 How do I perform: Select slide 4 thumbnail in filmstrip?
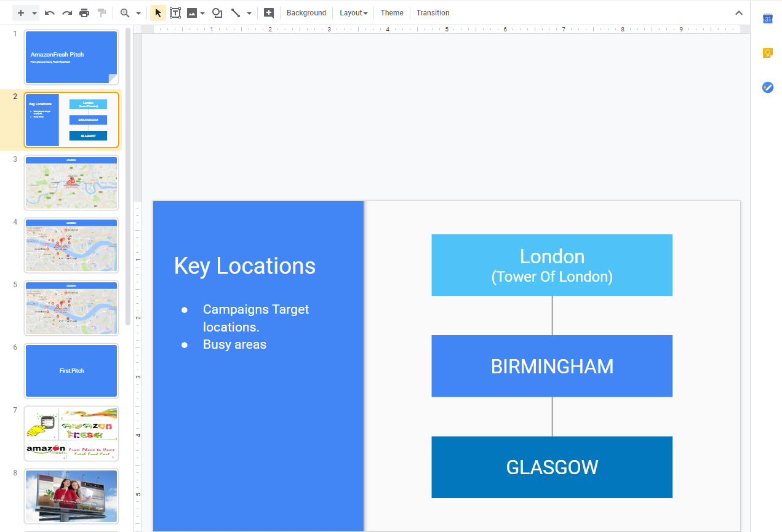coord(71,245)
